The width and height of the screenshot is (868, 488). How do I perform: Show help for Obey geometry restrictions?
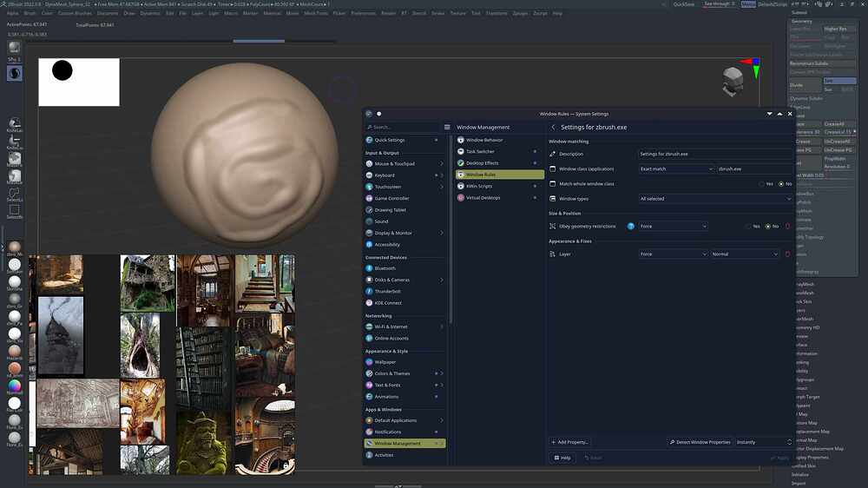[630, 226]
